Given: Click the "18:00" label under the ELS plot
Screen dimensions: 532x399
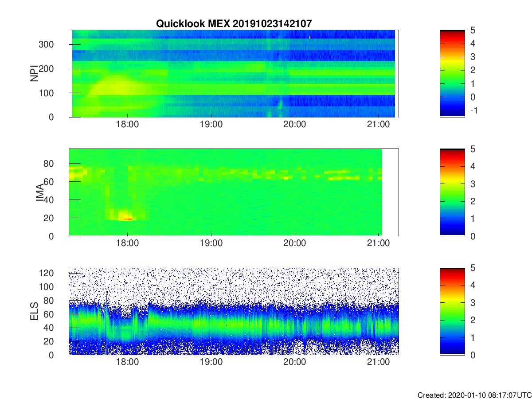Looking at the screenshot, I should point(128,363).
